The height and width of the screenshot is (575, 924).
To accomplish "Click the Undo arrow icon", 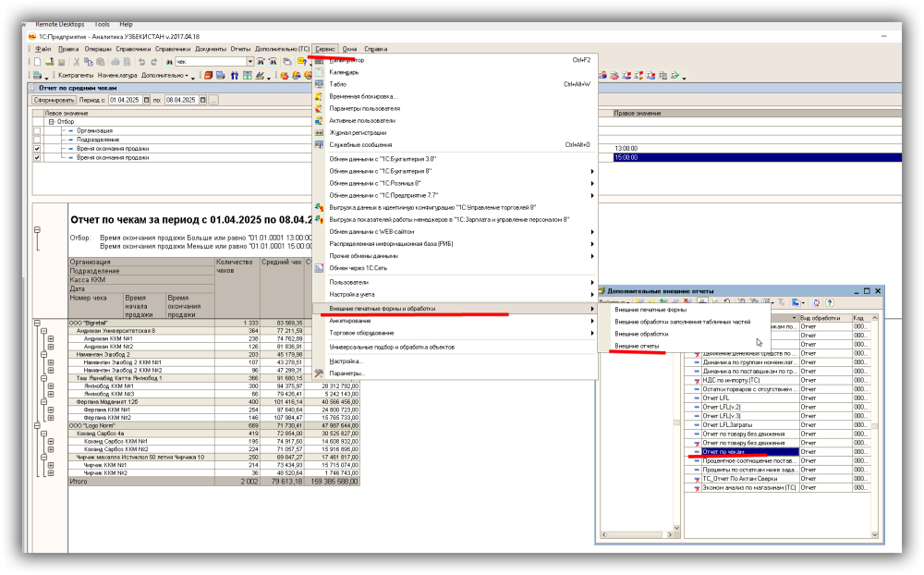I will click(x=141, y=61).
